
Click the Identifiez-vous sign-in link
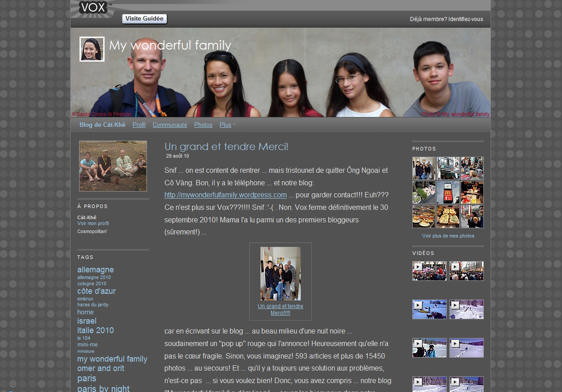[466, 19]
